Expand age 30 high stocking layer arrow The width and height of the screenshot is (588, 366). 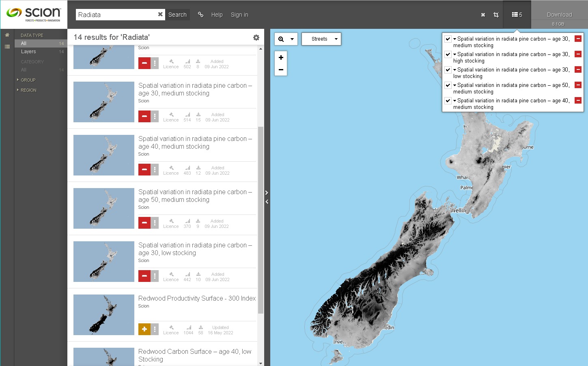[455, 54]
